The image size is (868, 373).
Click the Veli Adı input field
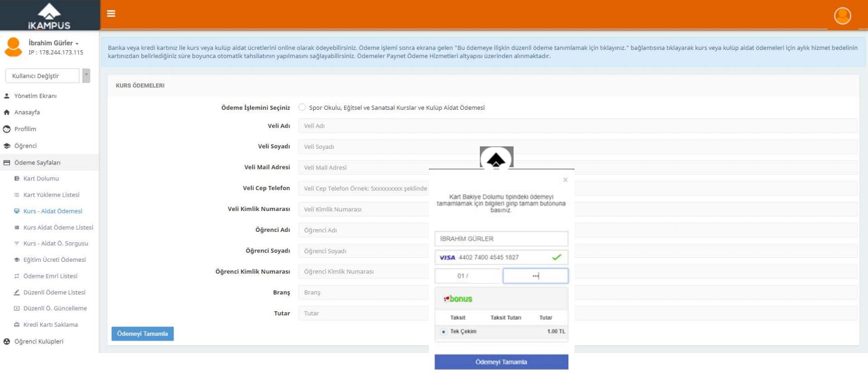578,126
